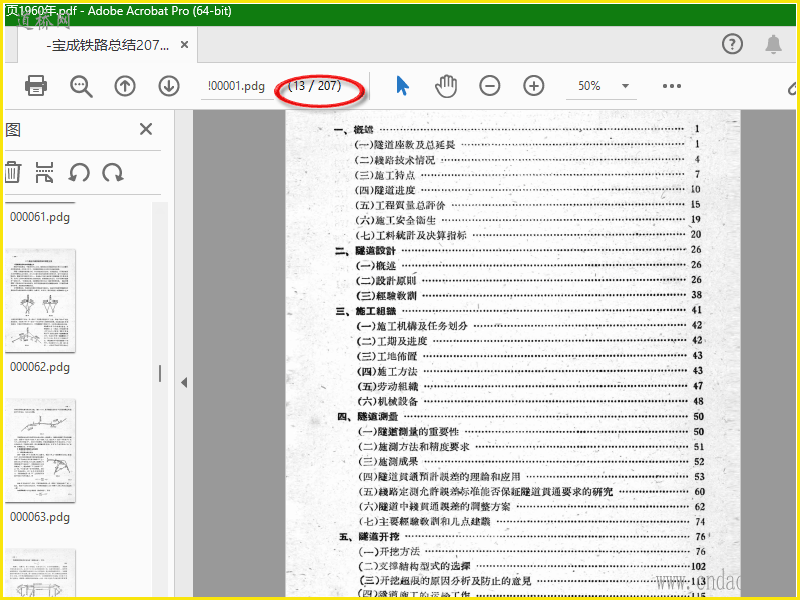Screen dimensions: 800x600
Task: Go to next page with down arrow
Action: point(169,86)
